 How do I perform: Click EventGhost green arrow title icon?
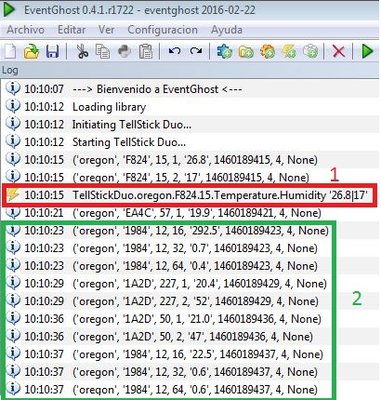pos(9,10)
